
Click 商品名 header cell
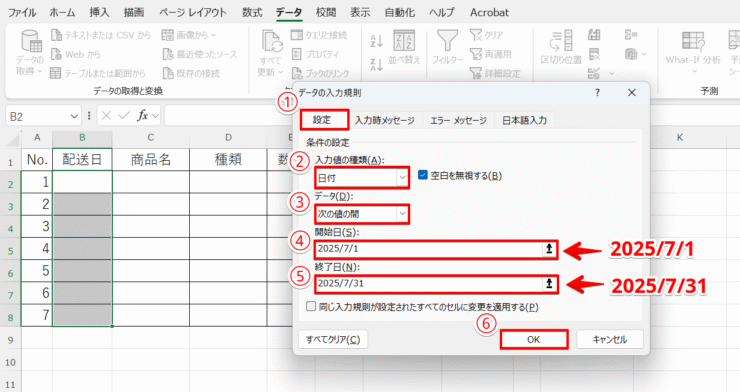coord(151,159)
